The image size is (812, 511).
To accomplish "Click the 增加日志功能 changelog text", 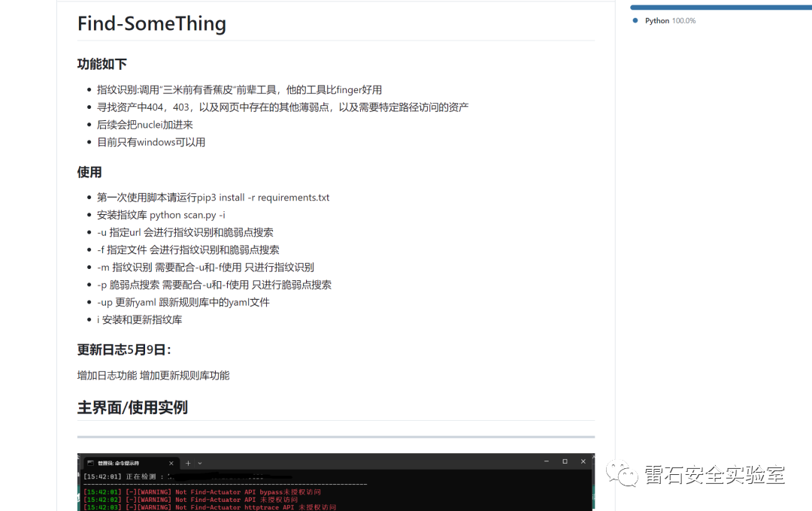I will (x=153, y=375).
